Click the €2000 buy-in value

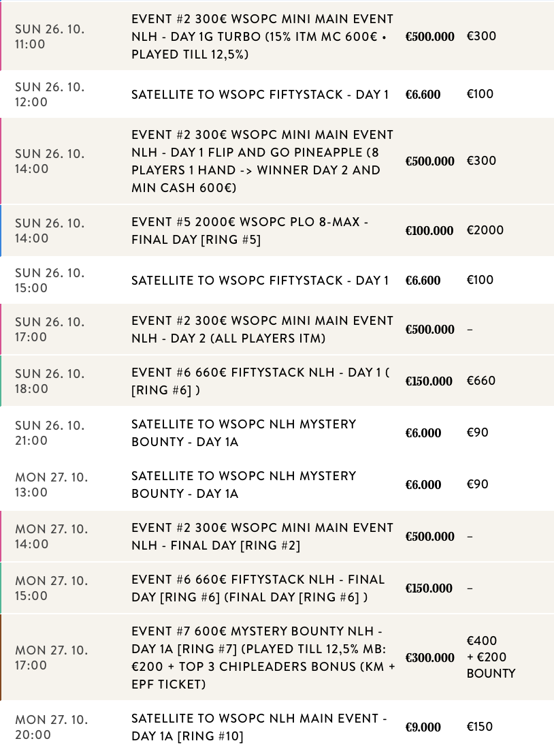click(x=485, y=230)
